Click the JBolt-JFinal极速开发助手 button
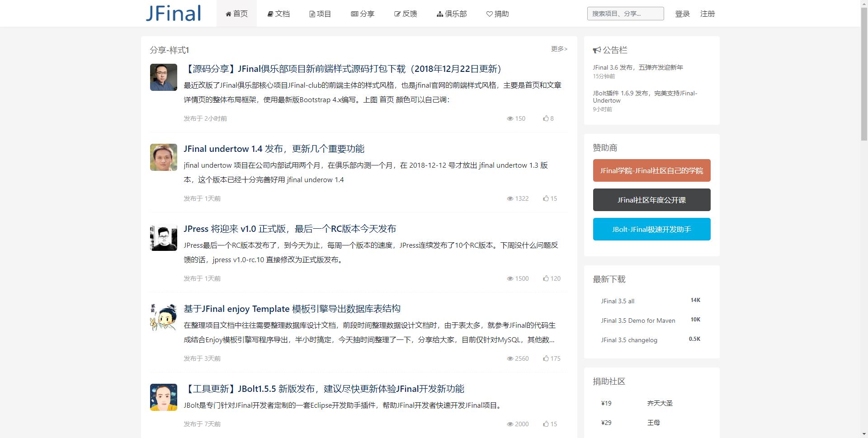The width and height of the screenshot is (868, 438). click(651, 229)
